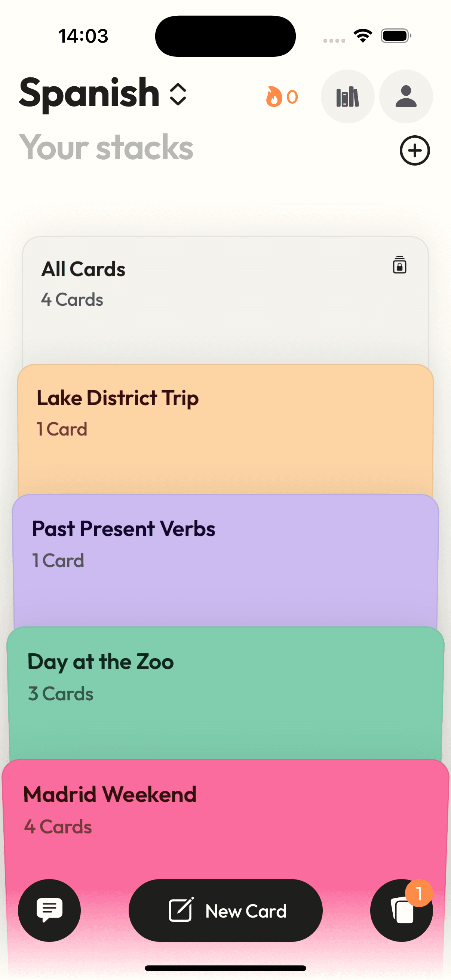Open the card review pile icon
This screenshot has height=980, width=451.
click(x=401, y=910)
